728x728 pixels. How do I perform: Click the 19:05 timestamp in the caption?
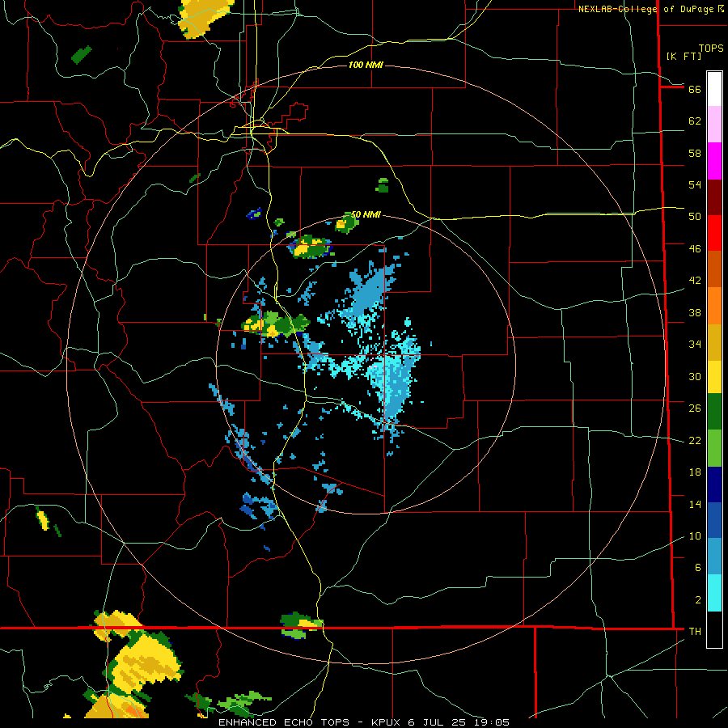[x=492, y=722]
